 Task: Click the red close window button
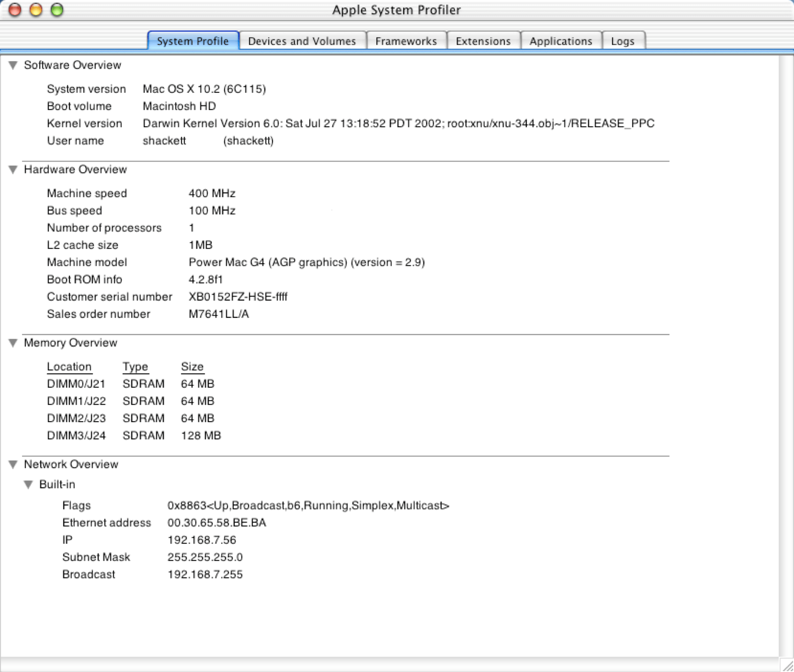pyautogui.click(x=15, y=10)
